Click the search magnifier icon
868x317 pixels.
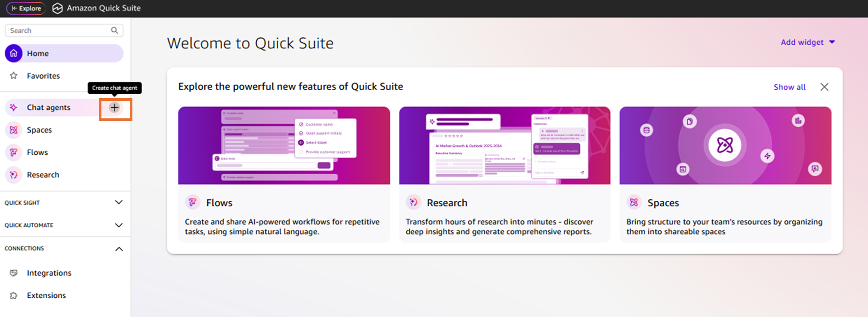[114, 30]
